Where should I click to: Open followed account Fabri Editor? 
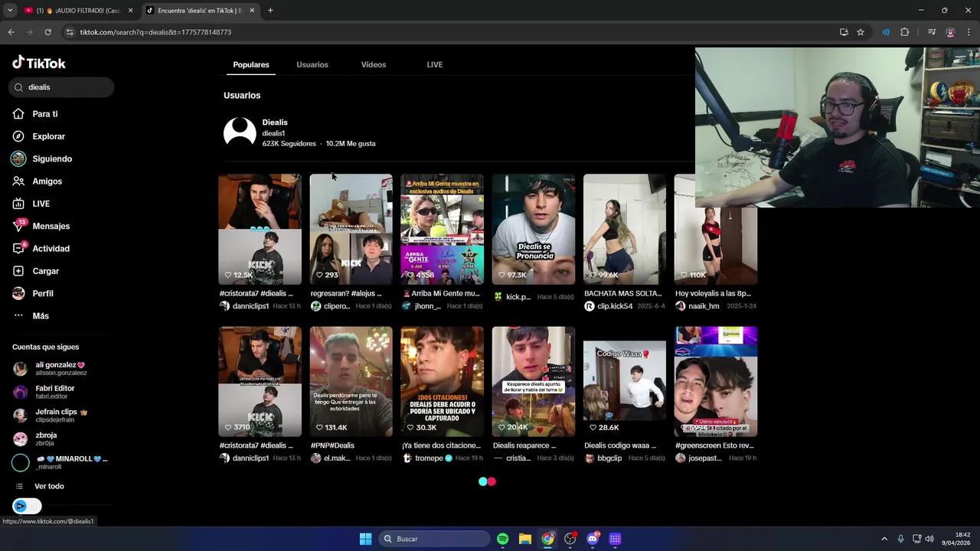[x=55, y=392]
